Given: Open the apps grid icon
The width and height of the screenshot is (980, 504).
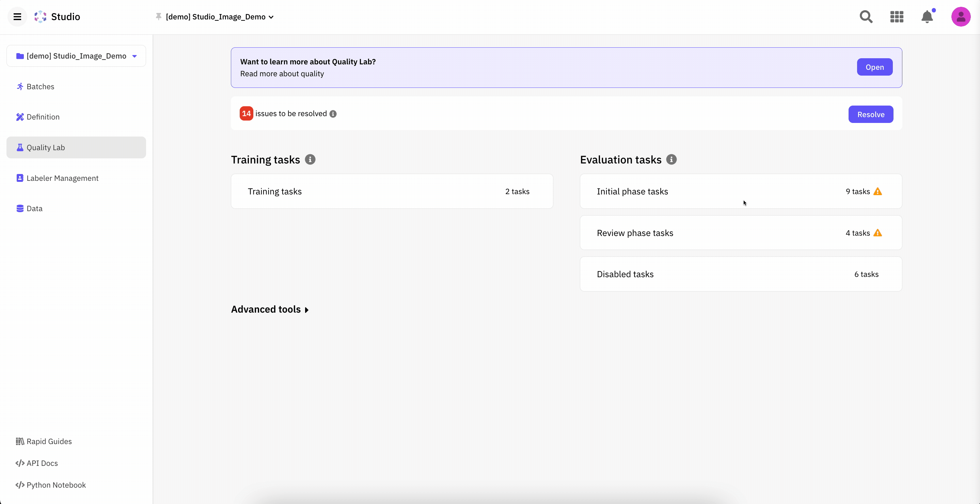Looking at the screenshot, I should click(x=897, y=17).
